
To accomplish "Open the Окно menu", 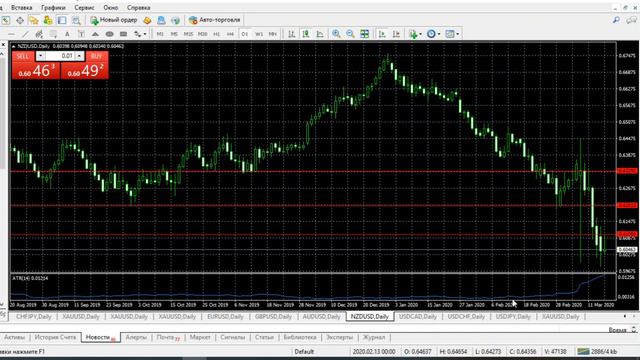I will point(110,7).
